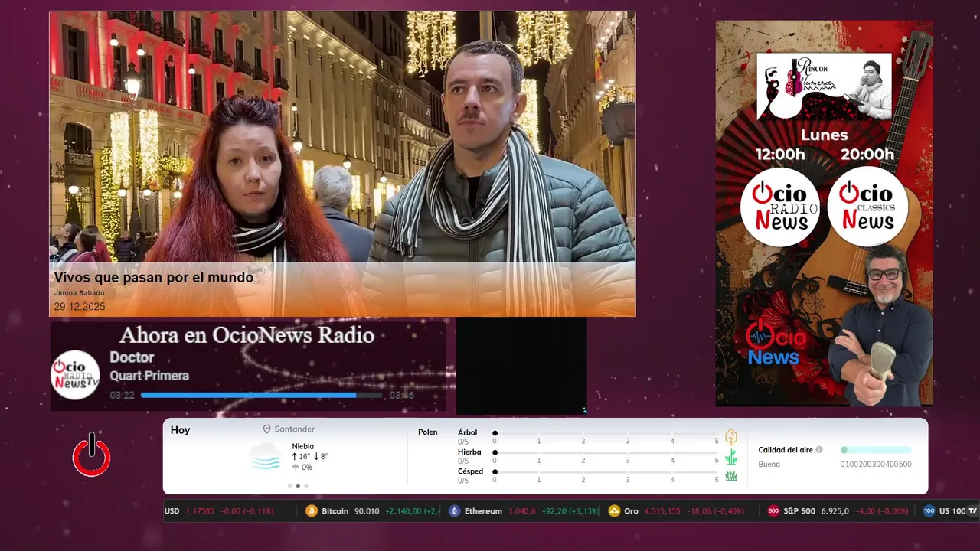Click the Ocio News logo on the poster
Screen dimensions: 980x551
coord(775,343)
